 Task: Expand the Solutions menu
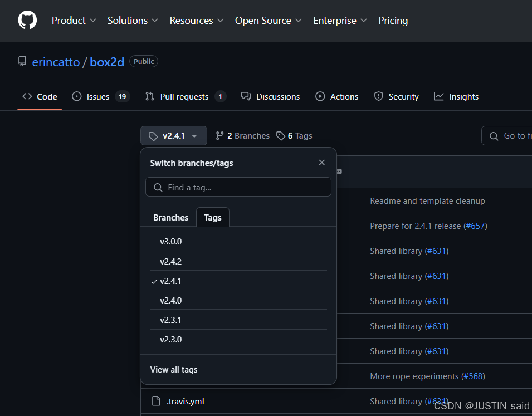coord(133,21)
